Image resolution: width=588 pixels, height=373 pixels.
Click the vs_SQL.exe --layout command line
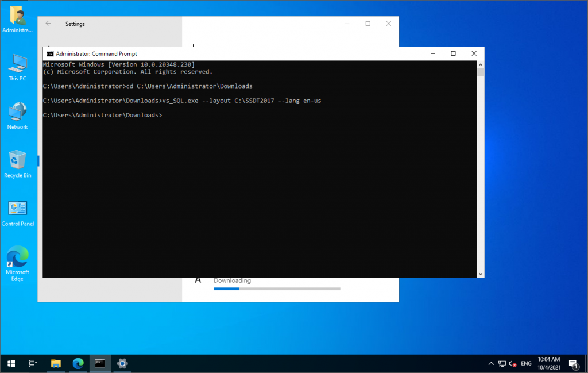point(182,101)
